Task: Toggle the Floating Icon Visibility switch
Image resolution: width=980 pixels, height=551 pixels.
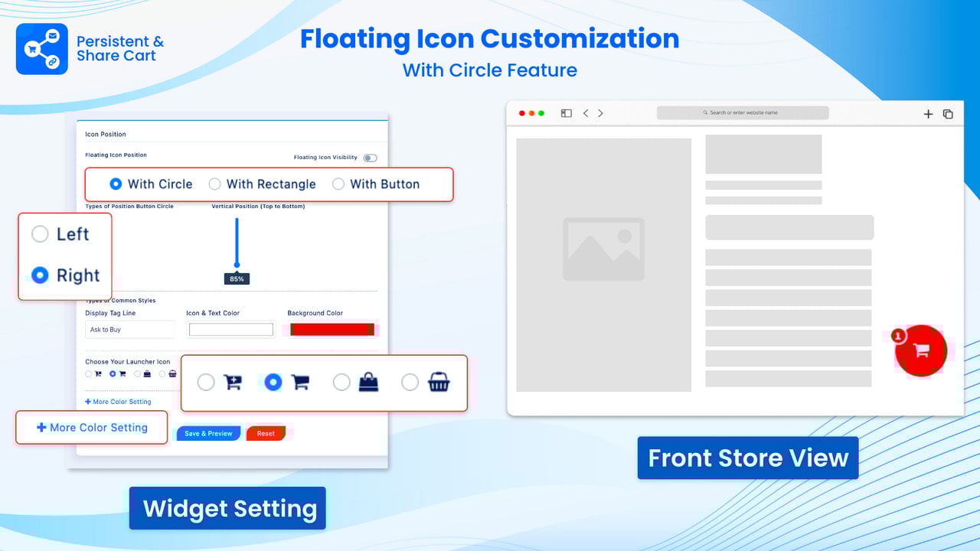Action: tap(370, 158)
